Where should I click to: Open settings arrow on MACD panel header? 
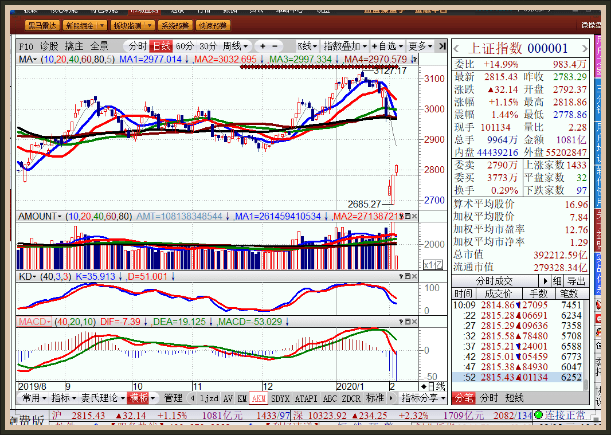click(401, 322)
